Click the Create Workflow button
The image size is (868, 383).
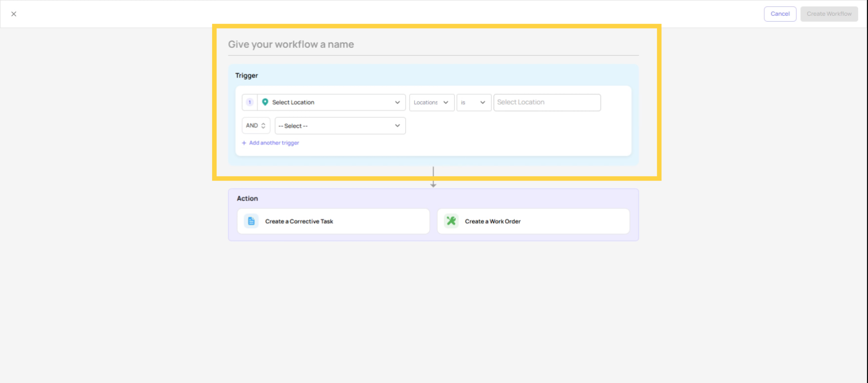point(829,14)
